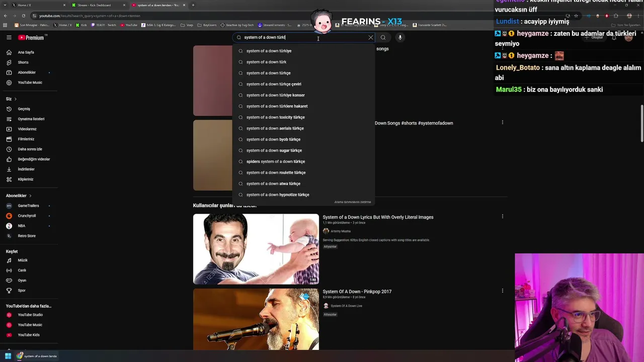
Task: Click the YouTube Premium logo
Action: 31,38
